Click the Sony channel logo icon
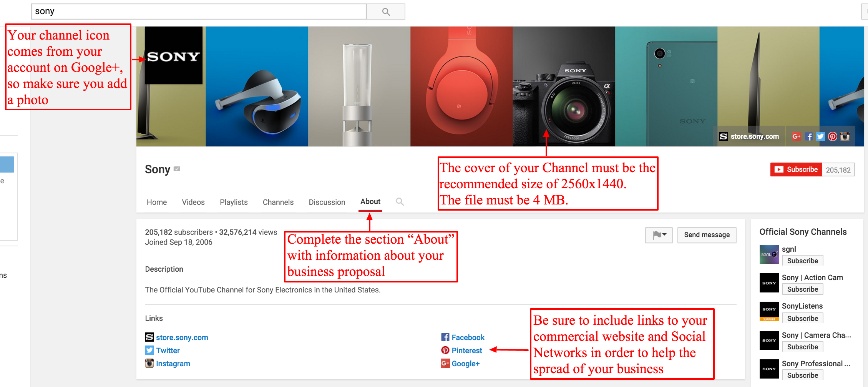 (174, 56)
